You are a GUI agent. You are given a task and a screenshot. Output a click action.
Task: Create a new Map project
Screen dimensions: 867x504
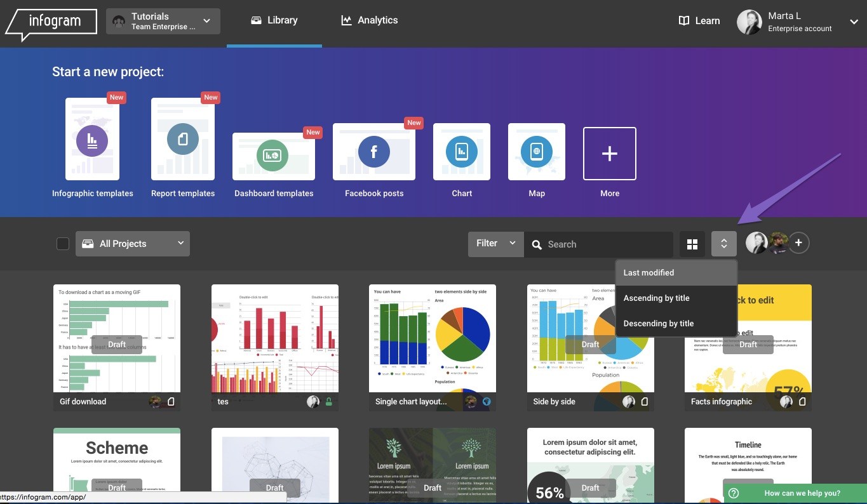click(x=536, y=152)
